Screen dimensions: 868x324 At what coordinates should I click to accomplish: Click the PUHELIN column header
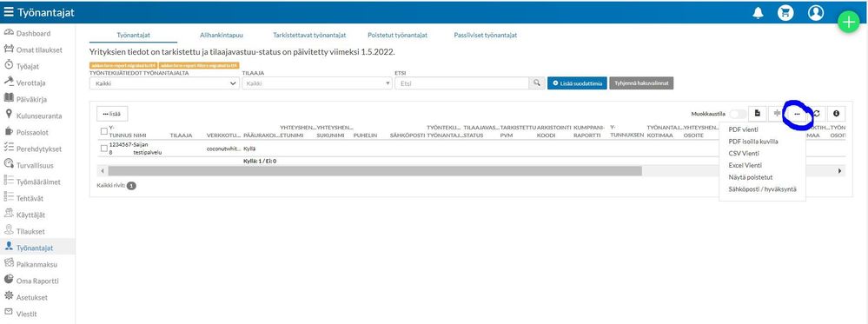(365, 136)
